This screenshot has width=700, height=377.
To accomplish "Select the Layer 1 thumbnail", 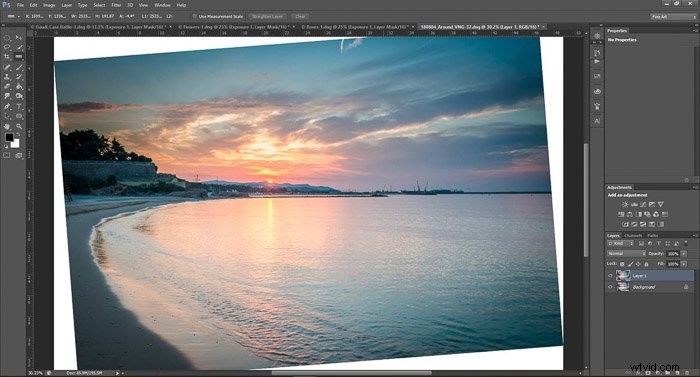I will (623, 276).
